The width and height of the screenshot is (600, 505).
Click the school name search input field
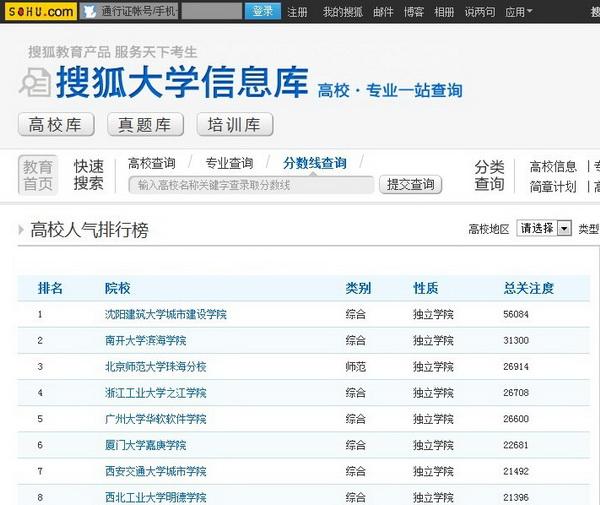251,185
